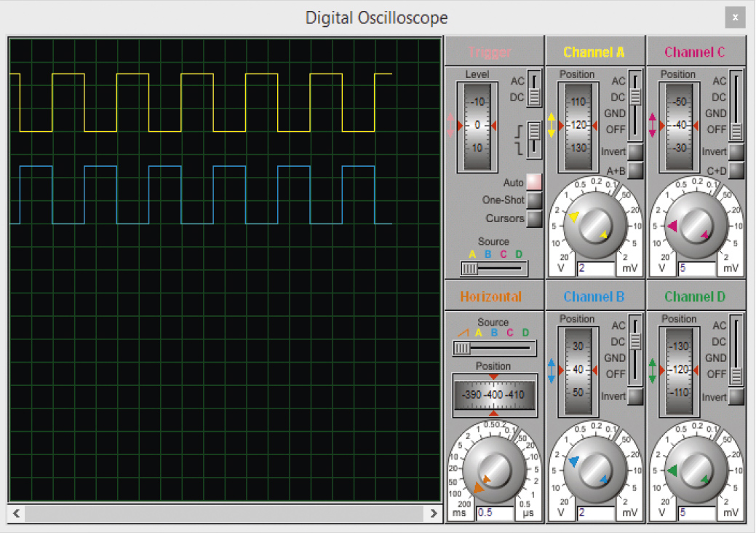This screenshot has height=533, width=756.
Task: Click the magenta Channel C position arrow
Action: (653, 125)
